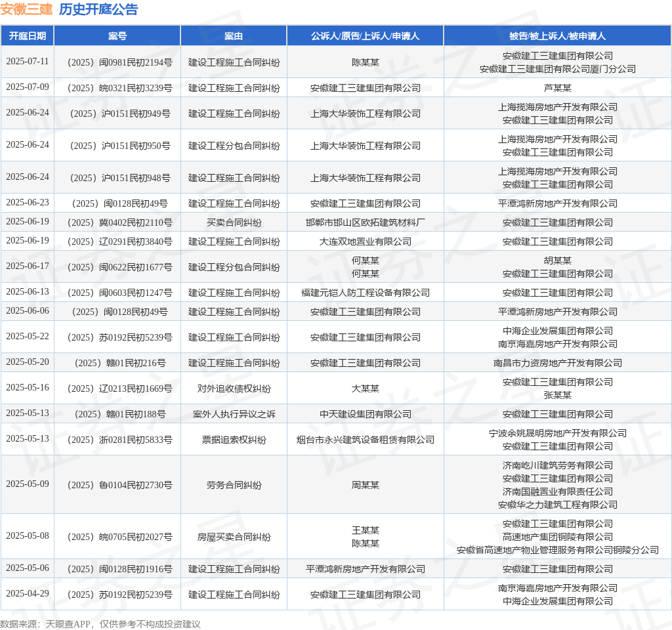
Task: Click plaintiff '邯郸市邯山区欧拓建筑材料厂'
Action: (x=365, y=223)
